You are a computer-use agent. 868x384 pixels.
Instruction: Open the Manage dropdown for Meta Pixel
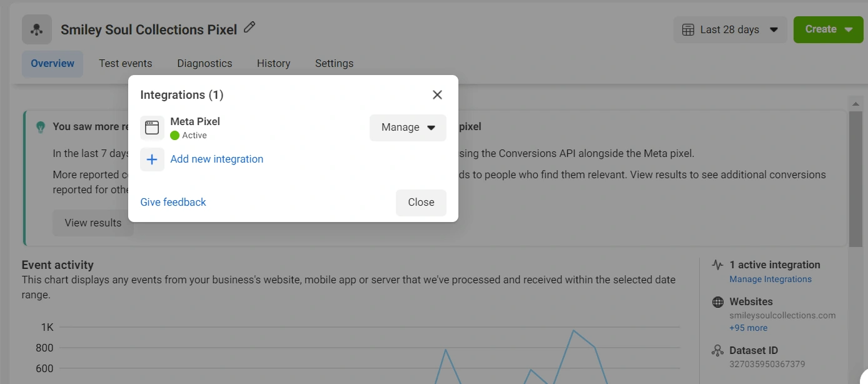tap(408, 128)
